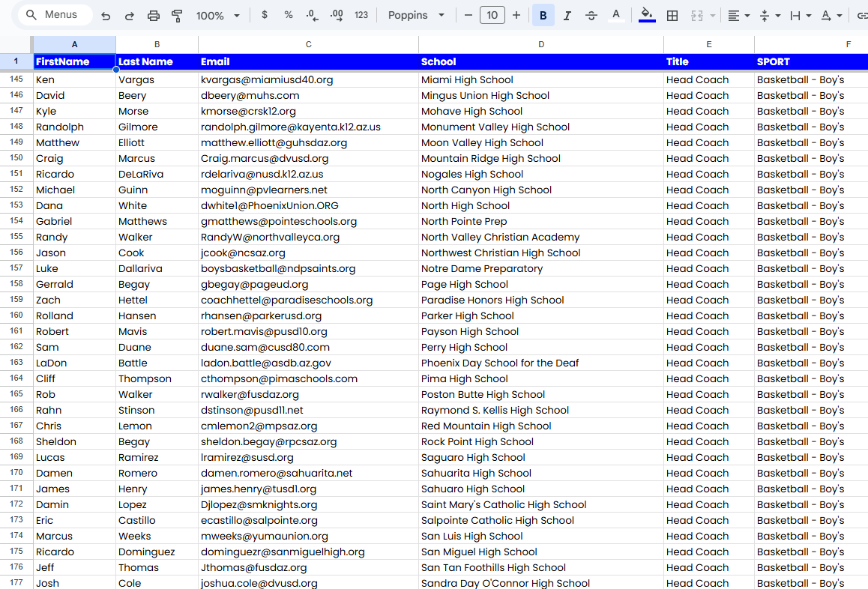Increase font size with plus button
The height and width of the screenshot is (589, 868).
point(516,15)
